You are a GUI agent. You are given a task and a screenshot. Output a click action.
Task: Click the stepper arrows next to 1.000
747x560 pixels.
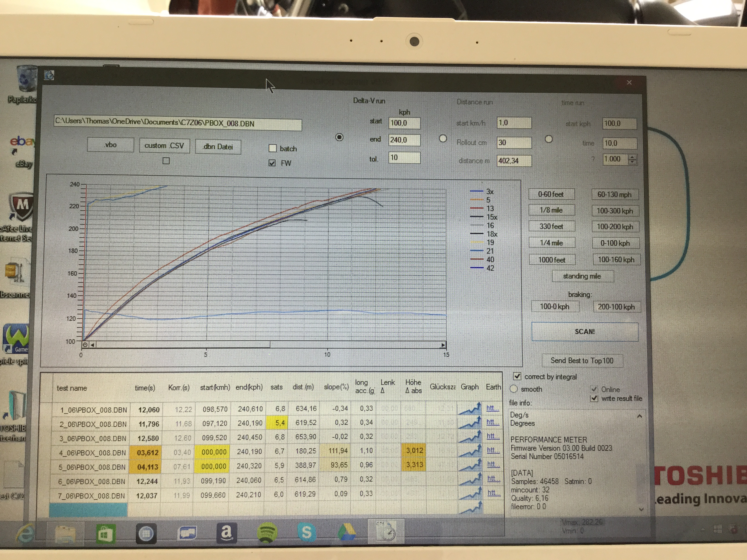(x=632, y=159)
